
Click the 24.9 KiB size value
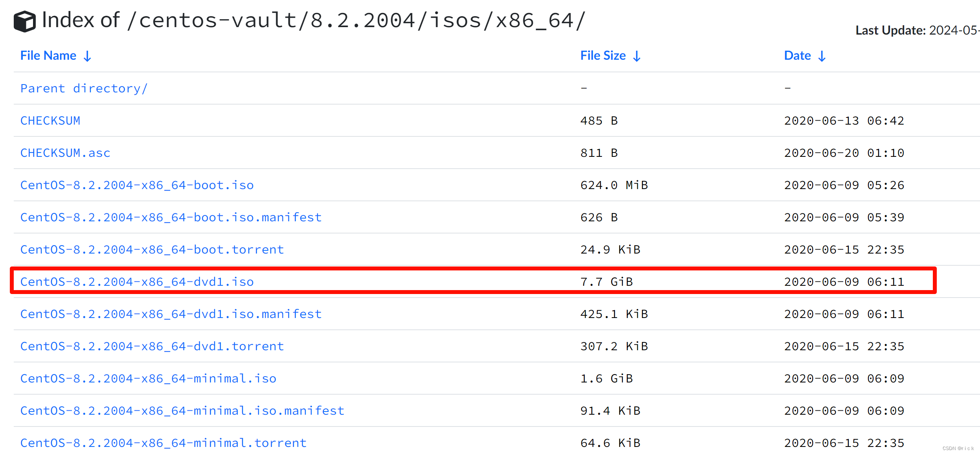pyautogui.click(x=610, y=250)
